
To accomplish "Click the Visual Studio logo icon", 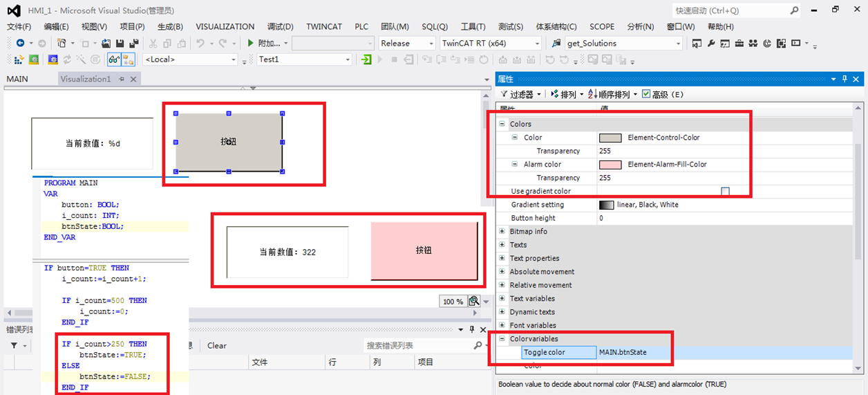I will tap(12, 10).
